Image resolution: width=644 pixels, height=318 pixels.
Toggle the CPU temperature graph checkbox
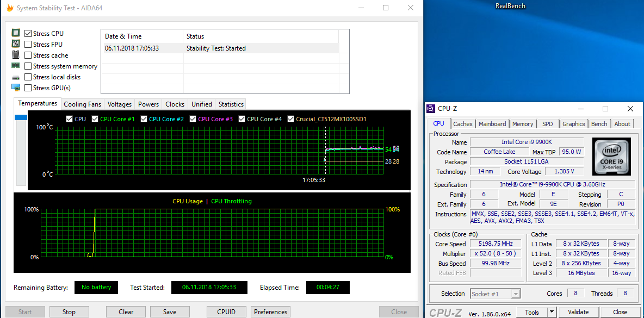coord(69,119)
